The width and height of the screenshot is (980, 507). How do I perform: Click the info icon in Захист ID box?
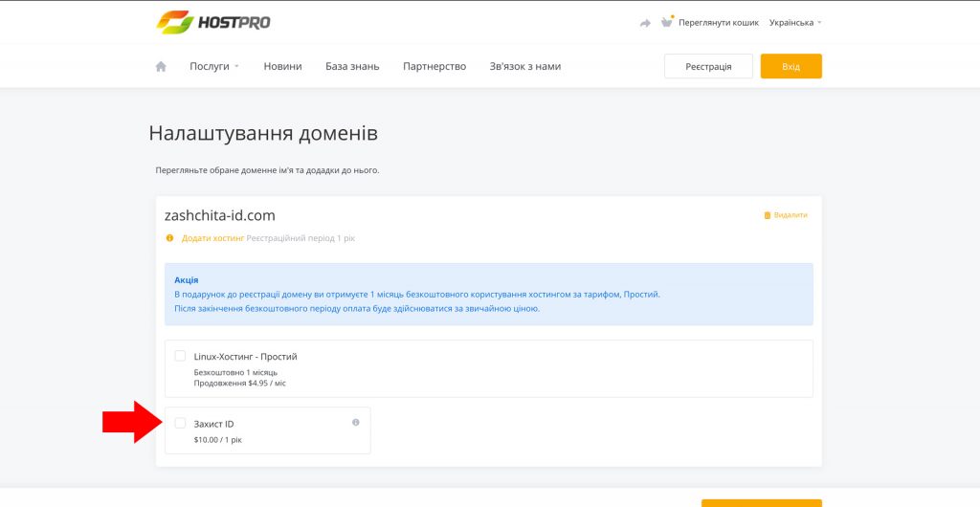[x=356, y=423]
